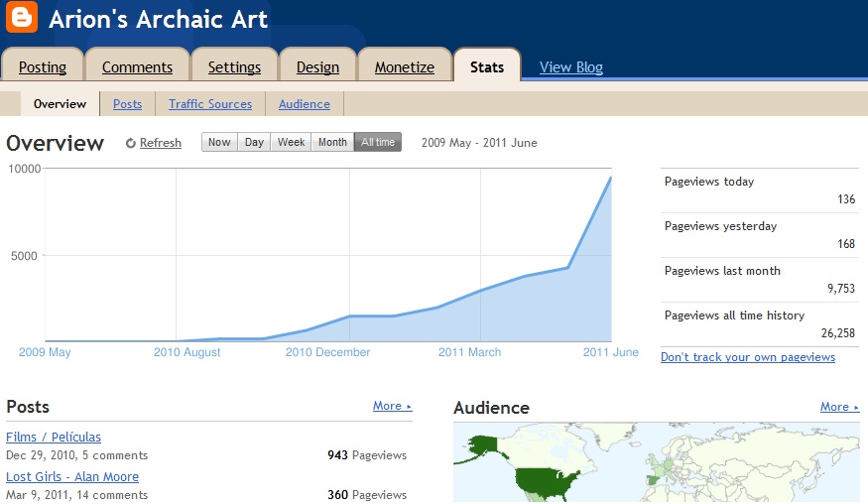868x504 pixels.
Task: Click the 943 Pageviews count
Action: (367, 455)
